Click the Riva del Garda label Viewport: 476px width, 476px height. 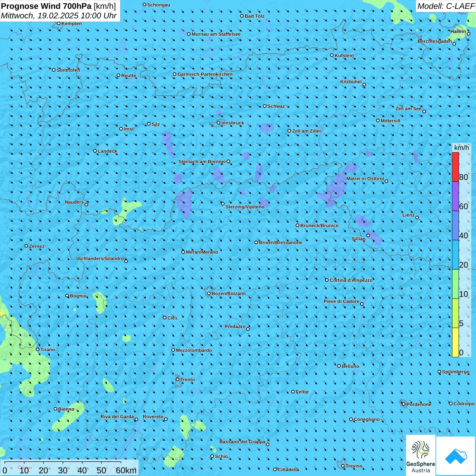[117, 417]
